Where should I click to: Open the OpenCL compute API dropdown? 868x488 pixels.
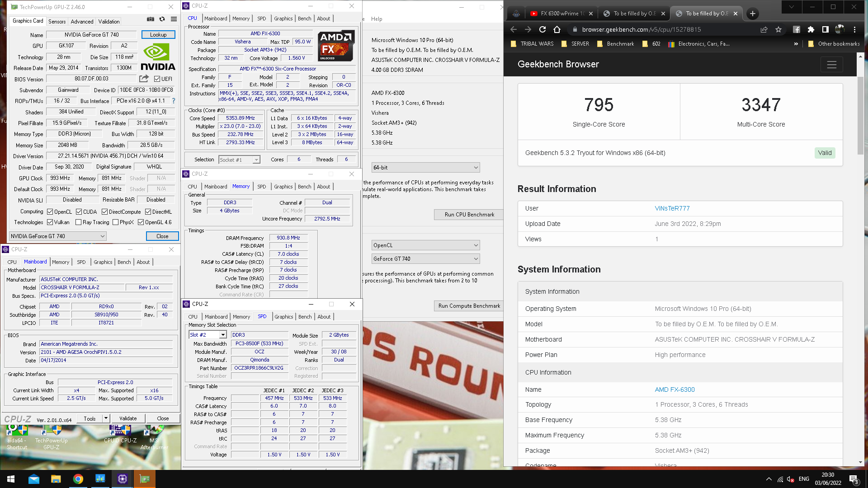click(425, 245)
